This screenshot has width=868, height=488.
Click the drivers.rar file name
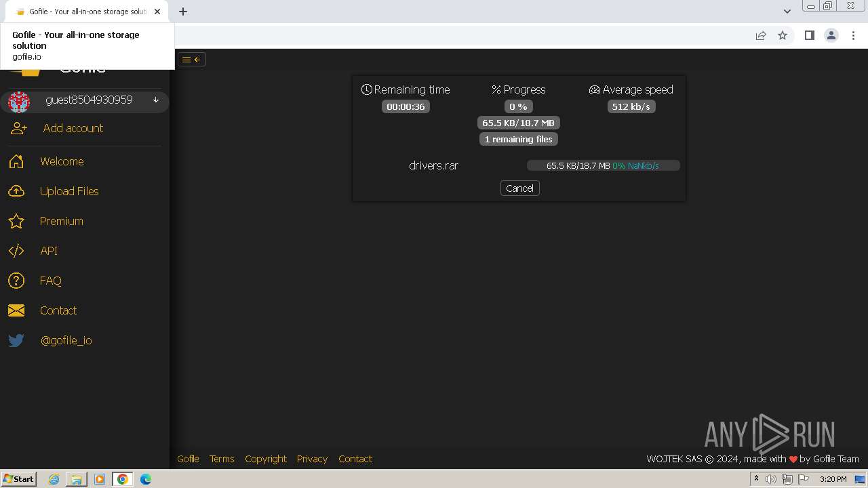[x=434, y=165]
